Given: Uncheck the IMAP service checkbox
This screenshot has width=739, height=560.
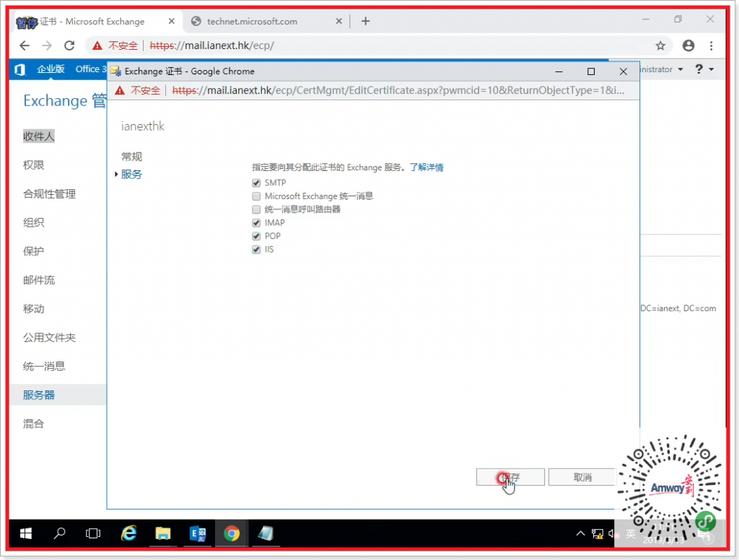Looking at the screenshot, I should [x=256, y=223].
